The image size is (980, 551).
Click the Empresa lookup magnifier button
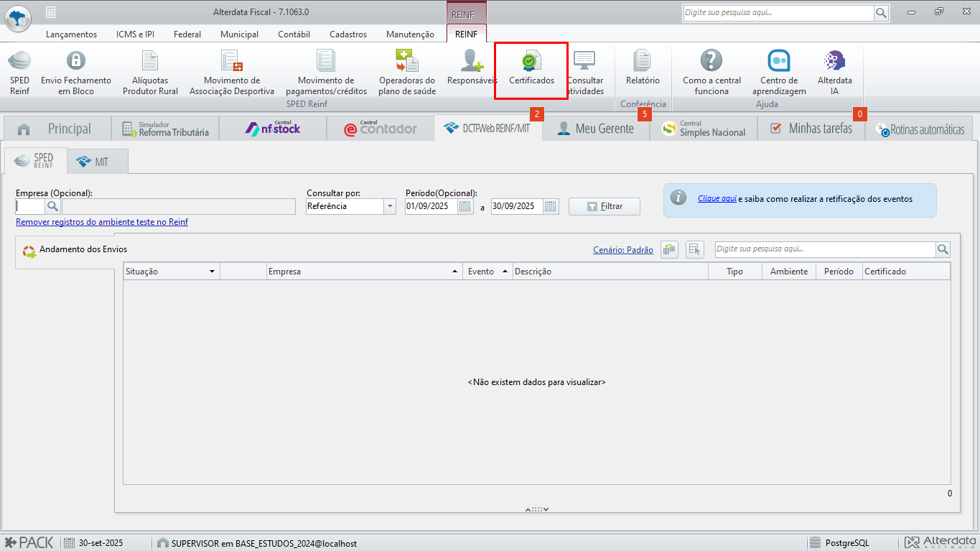pyautogui.click(x=53, y=206)
